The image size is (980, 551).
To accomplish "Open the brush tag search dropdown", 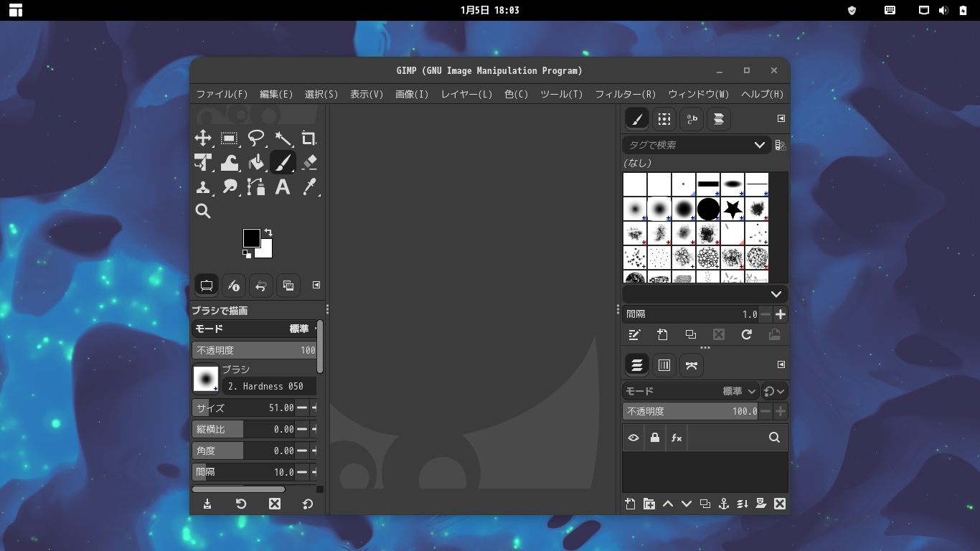I will 759,145.
